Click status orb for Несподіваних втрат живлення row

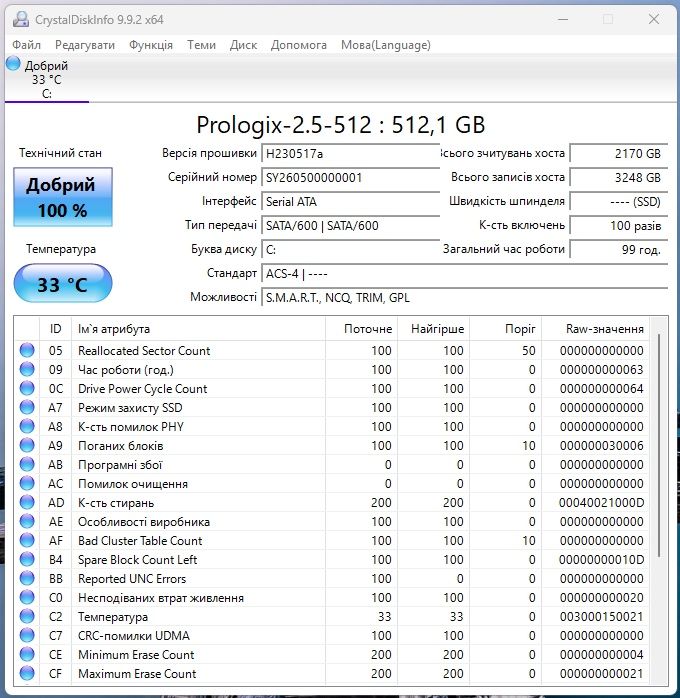click(x=27, y=597)
